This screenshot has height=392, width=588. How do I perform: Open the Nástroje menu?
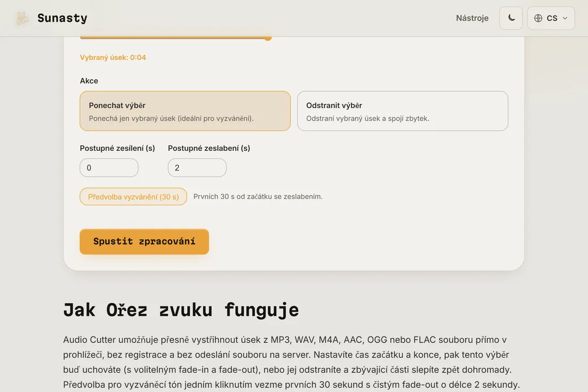[472, 18]
